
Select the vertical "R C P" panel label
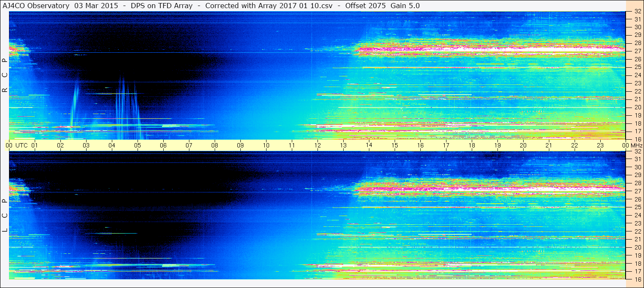pos(5,76)
